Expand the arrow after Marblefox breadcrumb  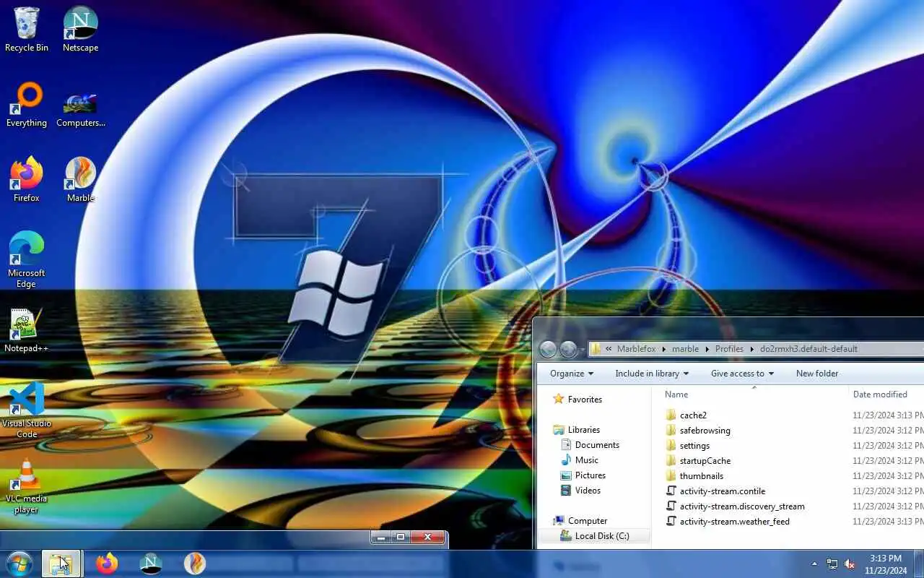[x=664, y=349]
